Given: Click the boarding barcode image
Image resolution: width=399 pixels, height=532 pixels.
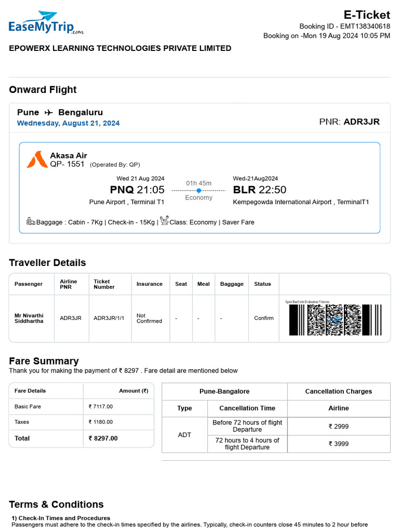Looking at the screenshot, I should [x=335, y=319].
